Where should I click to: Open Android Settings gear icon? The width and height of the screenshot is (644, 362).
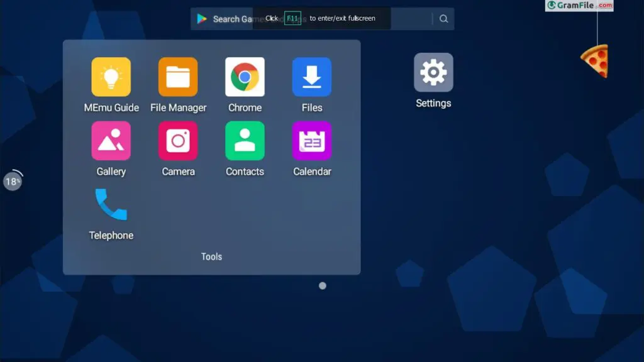[433, 73]
